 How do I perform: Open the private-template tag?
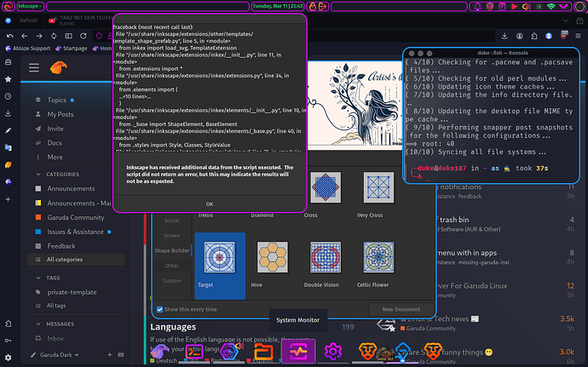[72, 292]
